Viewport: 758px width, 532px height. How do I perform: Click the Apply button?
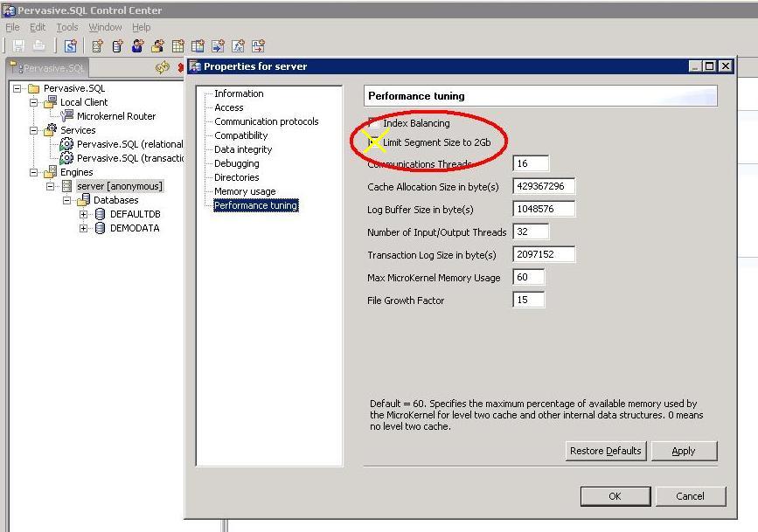coord(684,451)
